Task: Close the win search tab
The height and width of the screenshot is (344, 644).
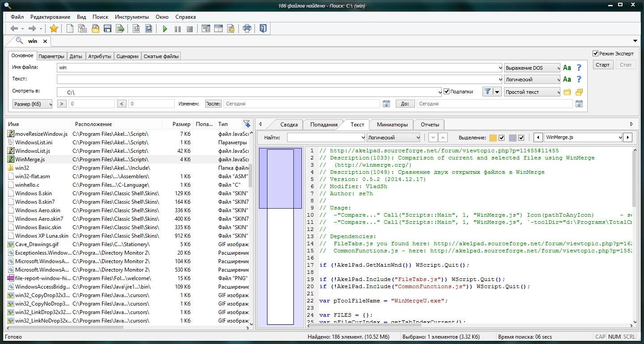Action: (x=45, y=41)
